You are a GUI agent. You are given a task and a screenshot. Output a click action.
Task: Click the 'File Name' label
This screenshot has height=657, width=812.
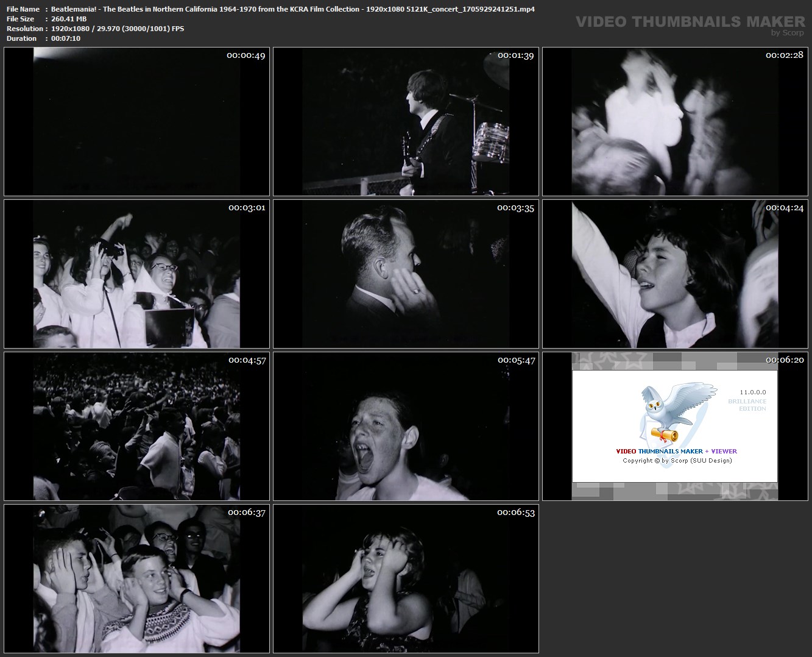(x=23, y=9)
